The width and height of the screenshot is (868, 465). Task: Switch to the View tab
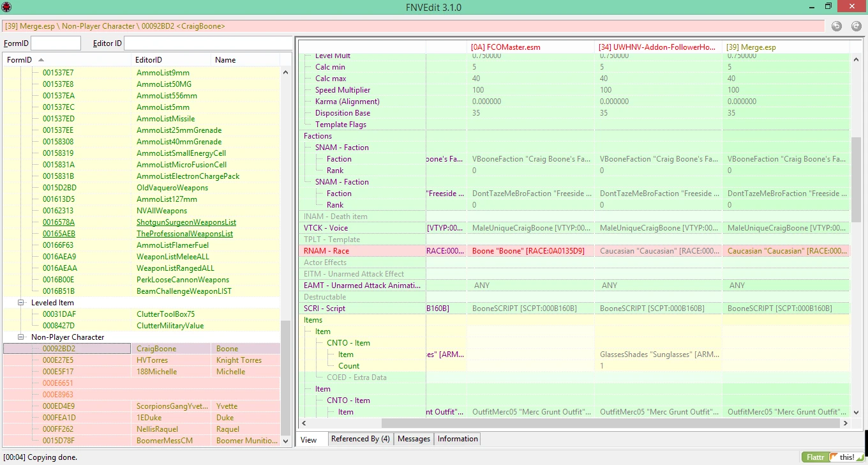(x=308, y=439)
